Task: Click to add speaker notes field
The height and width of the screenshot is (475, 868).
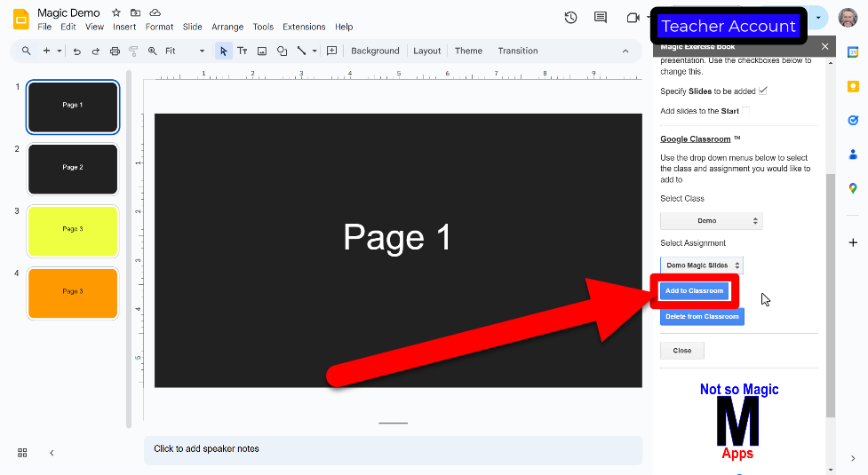Action: tap(393, 450)
